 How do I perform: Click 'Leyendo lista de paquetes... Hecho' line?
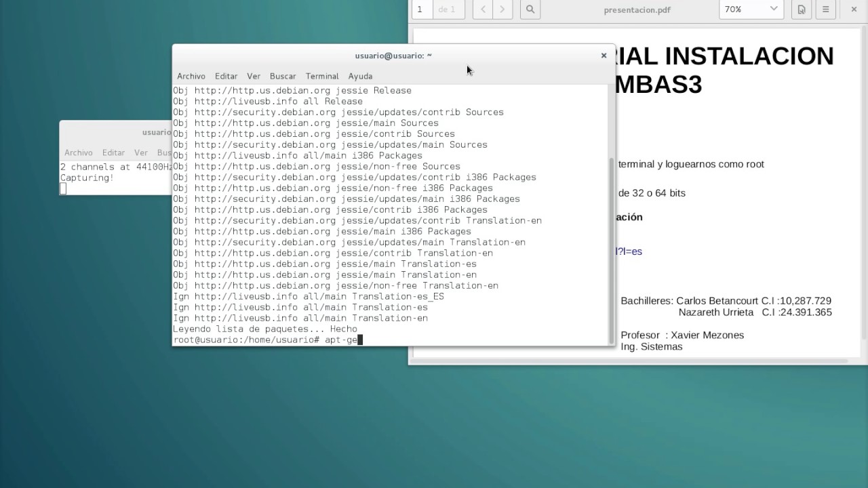265,329
